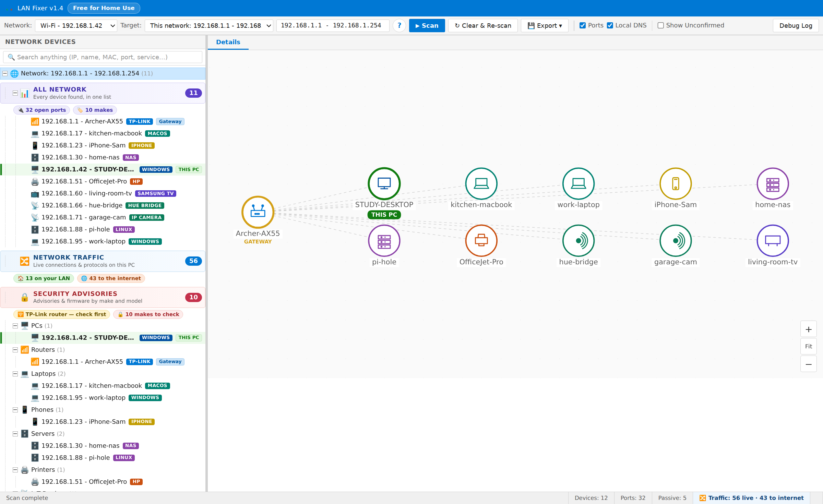Toggle the Local DNS checkbox

610,25
